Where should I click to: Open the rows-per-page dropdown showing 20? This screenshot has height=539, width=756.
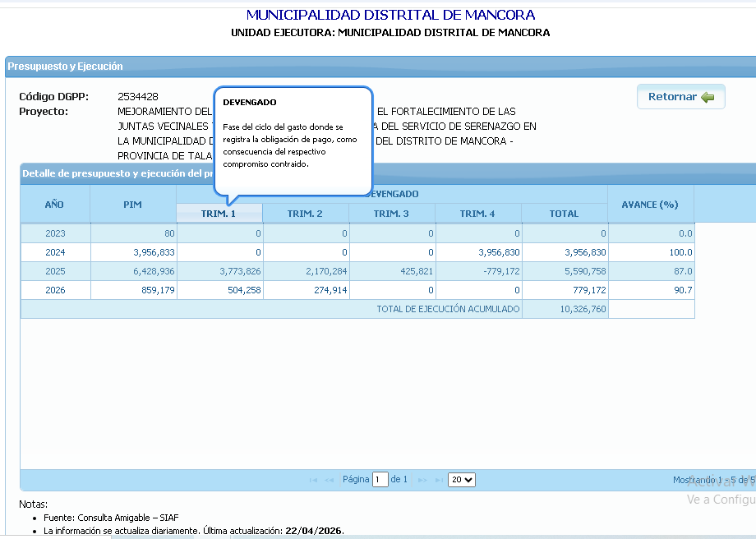point(462,480)
